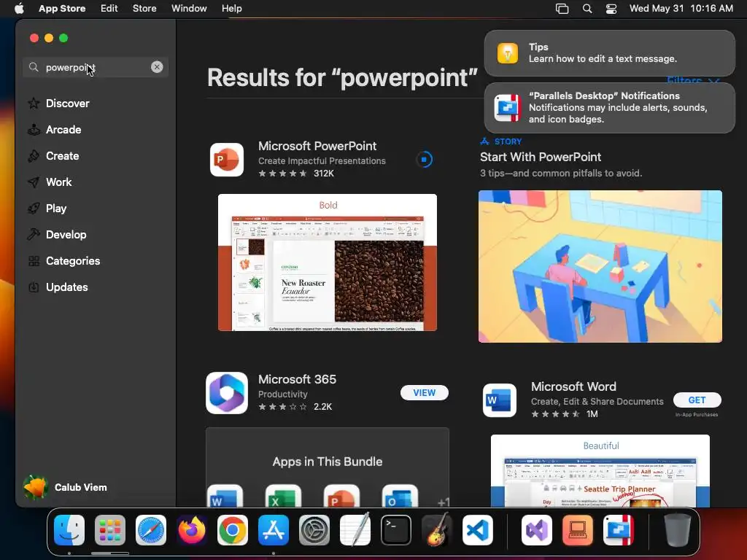Open Excel icon in bundle
747x560 pixels.
[283, 496]
